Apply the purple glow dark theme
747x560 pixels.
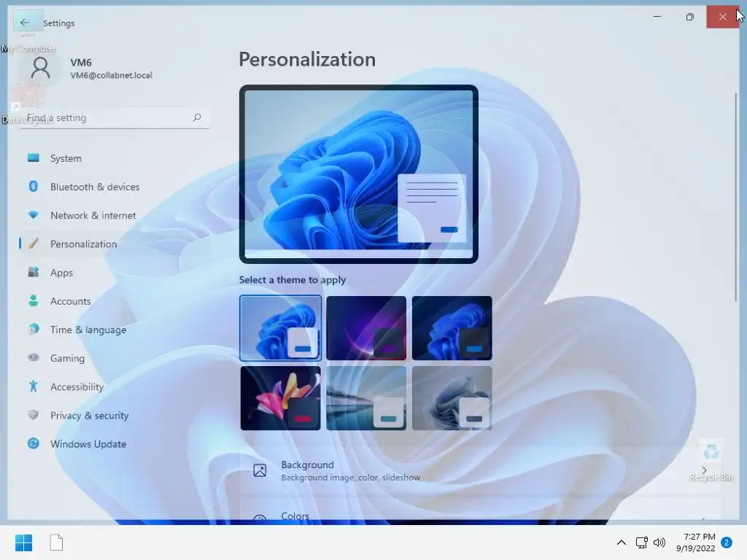366,328
